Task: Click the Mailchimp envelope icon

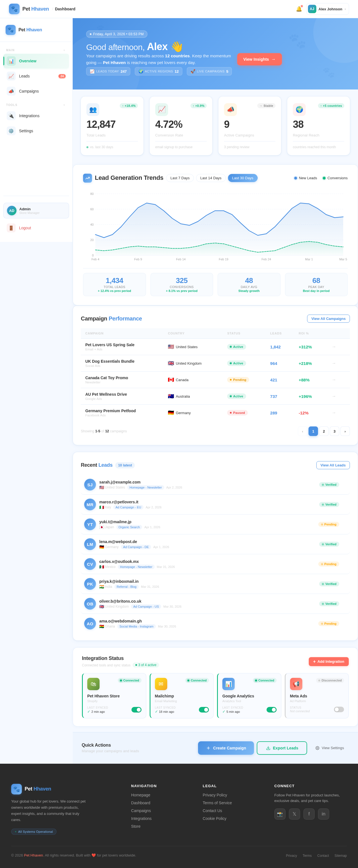Action: (x=161, y=684)
